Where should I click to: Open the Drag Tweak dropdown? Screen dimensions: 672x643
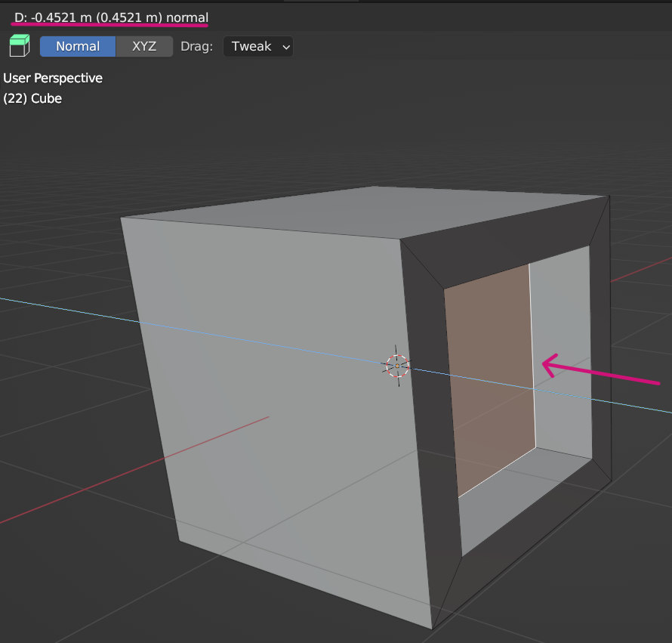coord(258,46)
